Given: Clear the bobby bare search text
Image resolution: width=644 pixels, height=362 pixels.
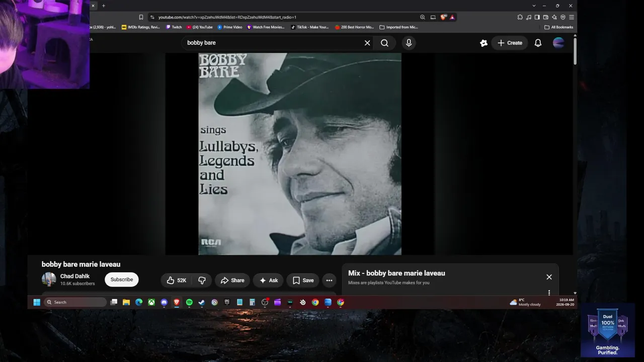Looking at the screenshot, I should pos(367,43).
